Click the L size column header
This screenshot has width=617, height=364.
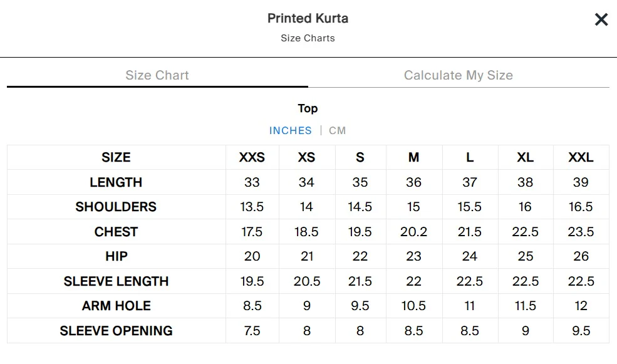tap(470, 157)
